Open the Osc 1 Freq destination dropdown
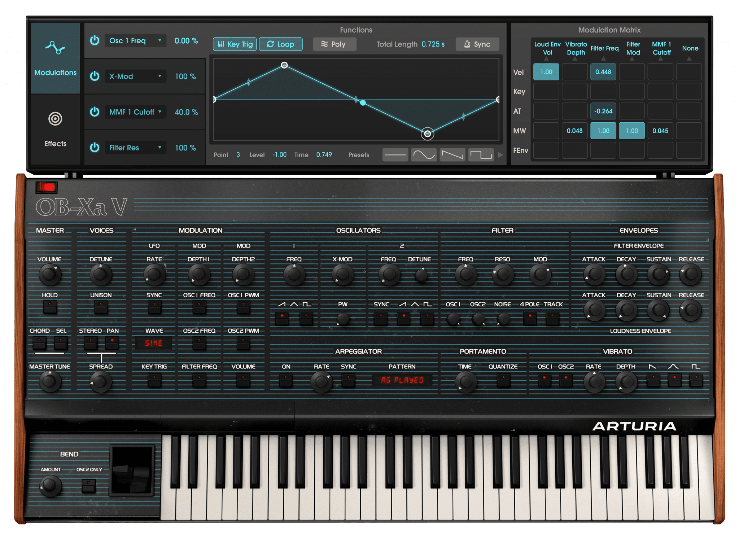Viewport: 739px width, 560px height. 135,41
